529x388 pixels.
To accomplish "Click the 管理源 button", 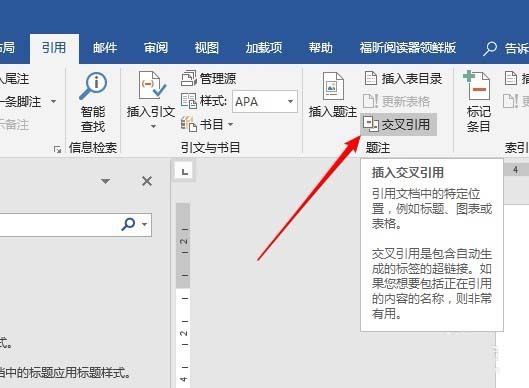I will (208, 78).
